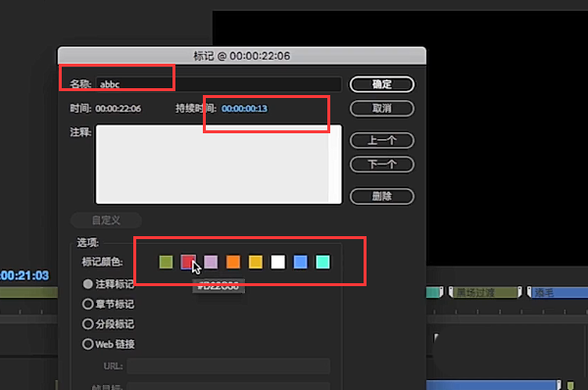The height and width of the screenshot is (390, 588).
Task: Click the URL input field
Action: coord(228,366)
